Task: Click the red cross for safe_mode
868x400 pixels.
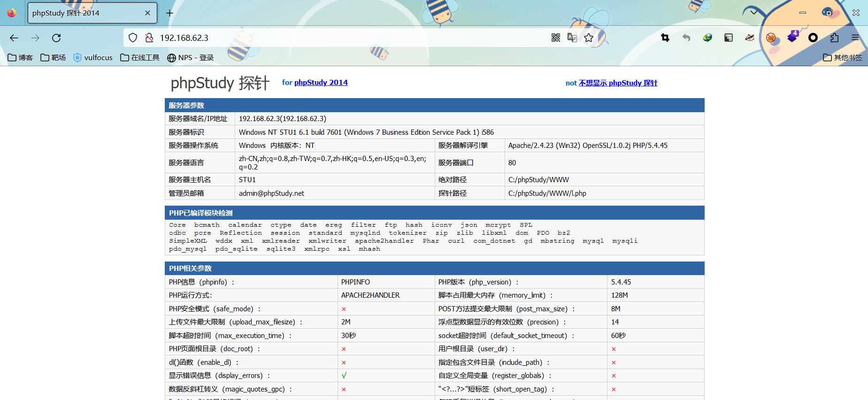Action: [344, 309]
